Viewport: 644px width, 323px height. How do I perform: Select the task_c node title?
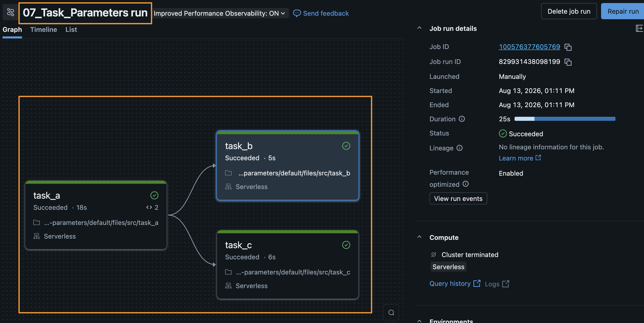pos(238,245)
